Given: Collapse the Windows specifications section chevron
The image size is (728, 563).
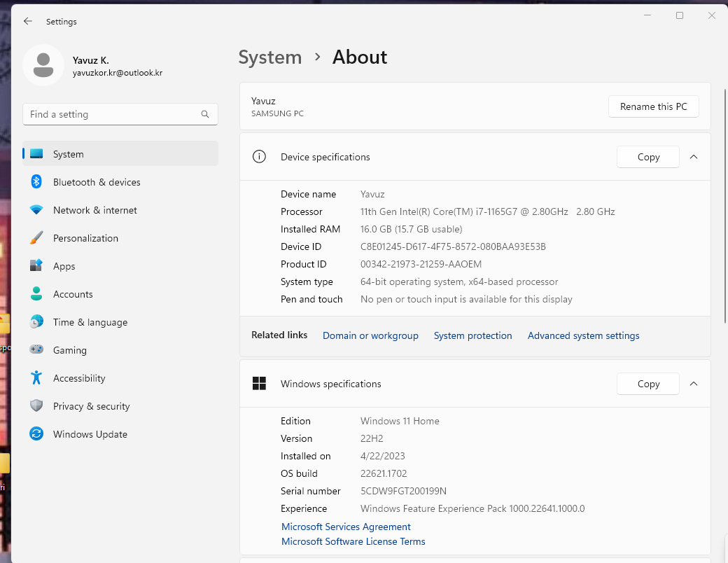Looking at the screenshot, I should 694,384.
